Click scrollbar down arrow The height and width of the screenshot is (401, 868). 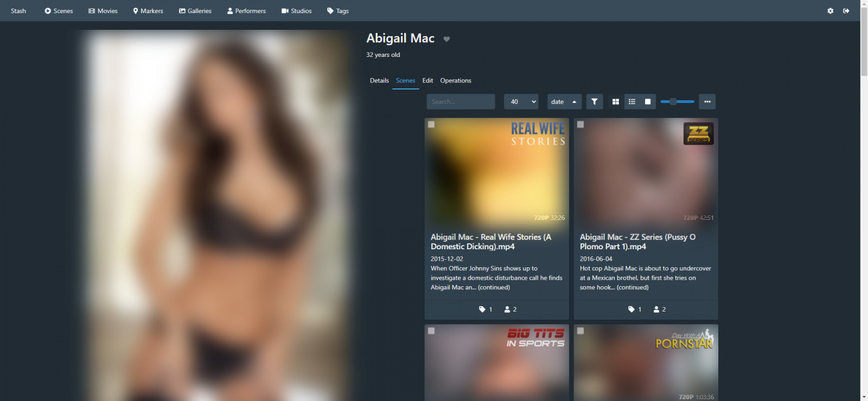864,397
